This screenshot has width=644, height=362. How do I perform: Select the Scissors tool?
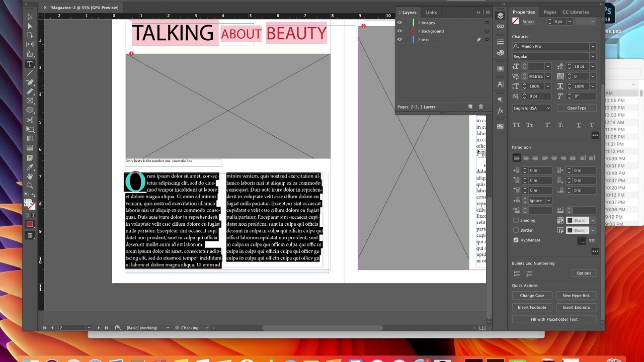coord(30,120)
